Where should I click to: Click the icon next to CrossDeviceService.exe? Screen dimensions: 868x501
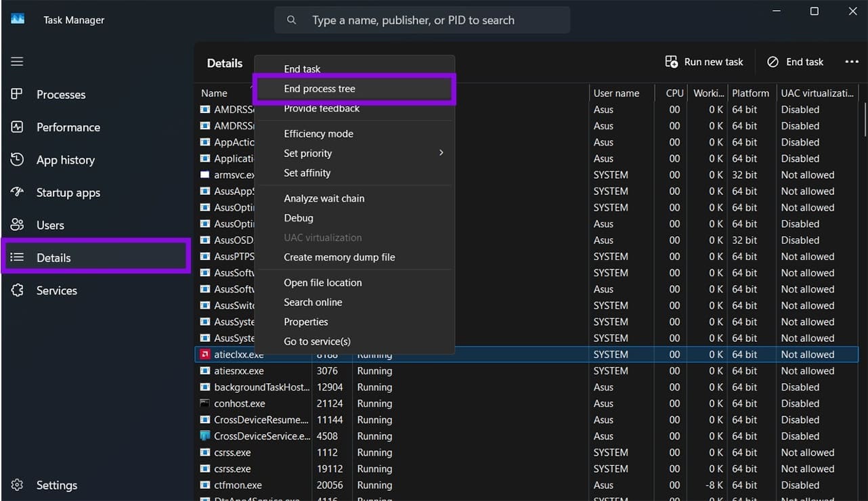point(205,436)
